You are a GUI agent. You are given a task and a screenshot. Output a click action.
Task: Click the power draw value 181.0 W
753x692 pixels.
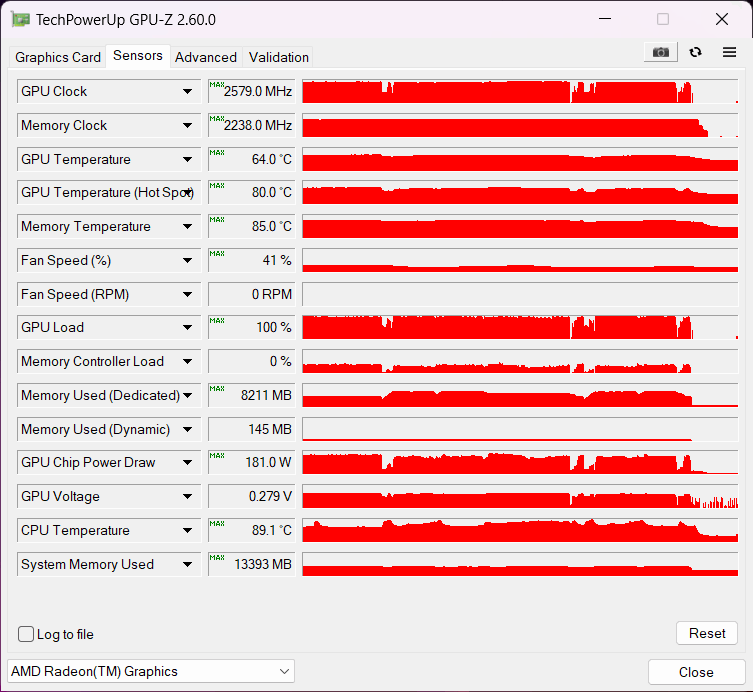pos(252,462)
